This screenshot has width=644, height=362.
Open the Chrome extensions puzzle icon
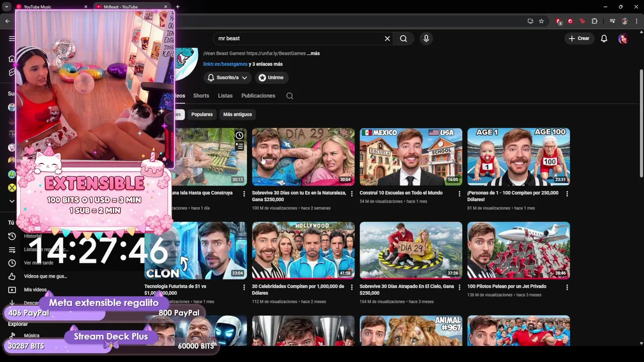[594, 21]
